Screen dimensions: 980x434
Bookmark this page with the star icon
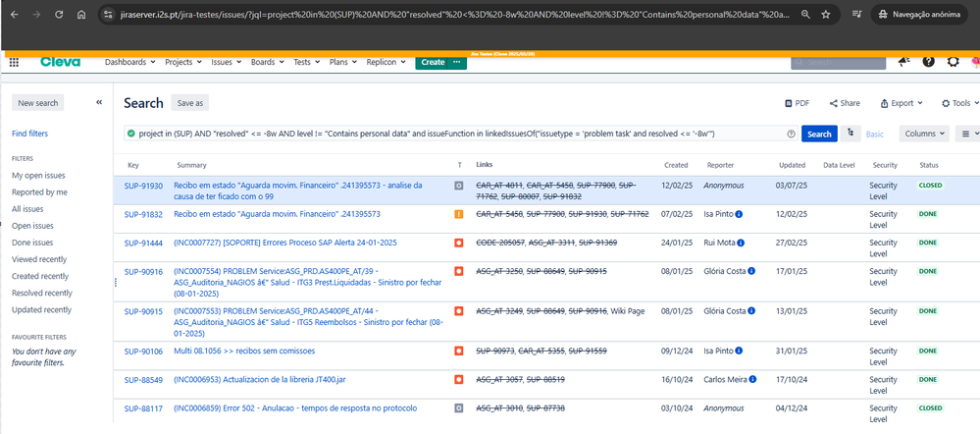coord(826,14)
